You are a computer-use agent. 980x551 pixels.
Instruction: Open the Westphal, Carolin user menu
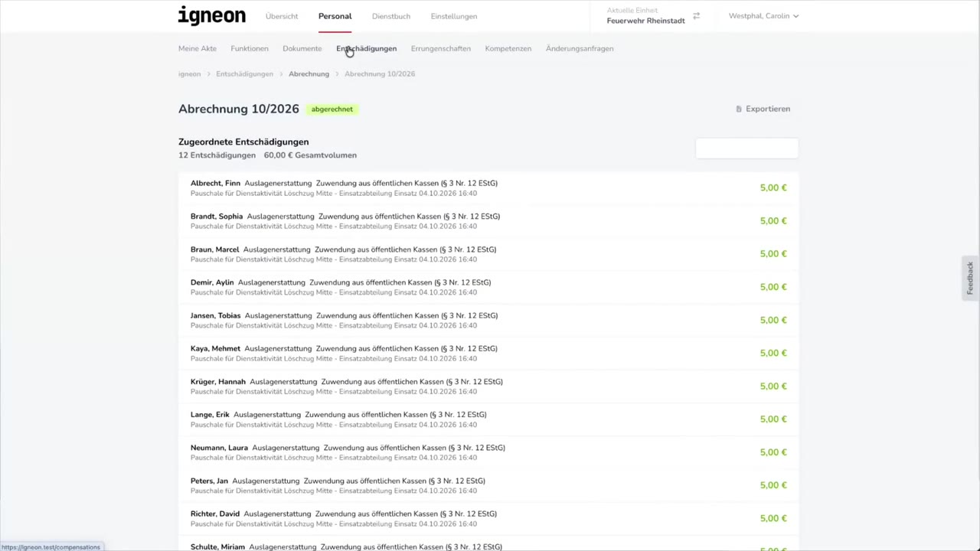click(x=763, y=16)
